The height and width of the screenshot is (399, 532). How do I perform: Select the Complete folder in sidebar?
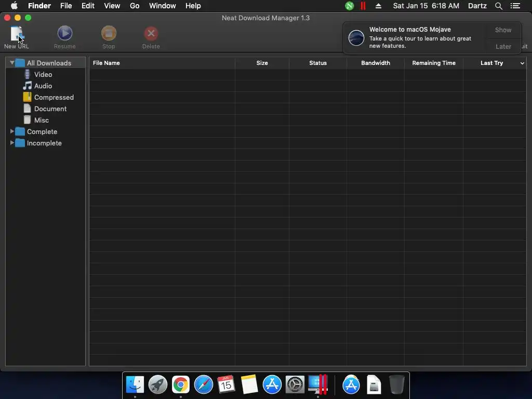coord(42,131)
